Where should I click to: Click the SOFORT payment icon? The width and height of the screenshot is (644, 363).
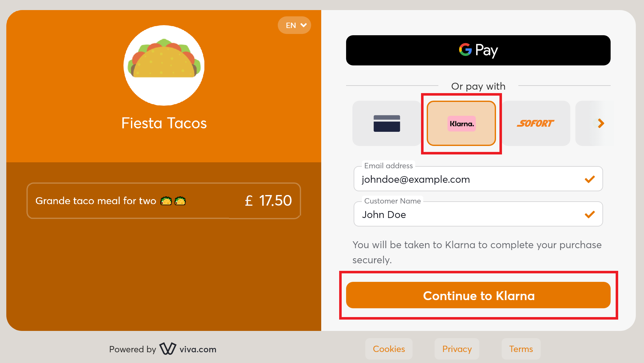point(535,124)
